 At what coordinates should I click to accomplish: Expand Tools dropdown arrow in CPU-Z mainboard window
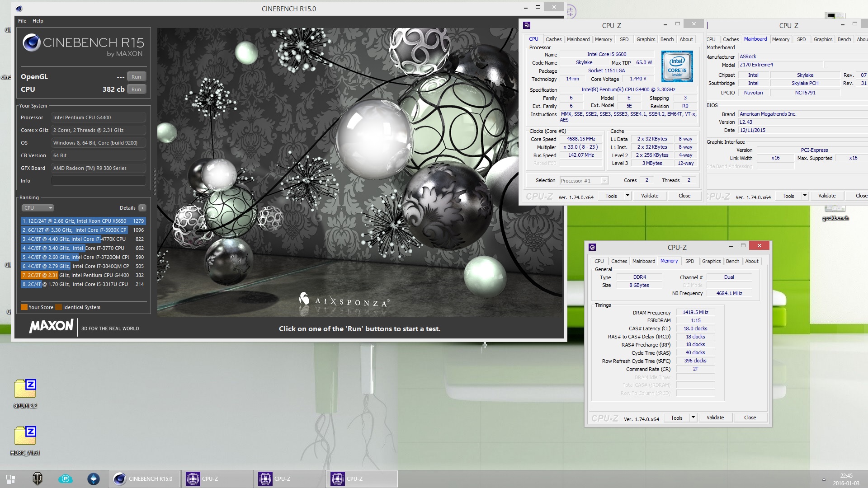coord(805,196)
